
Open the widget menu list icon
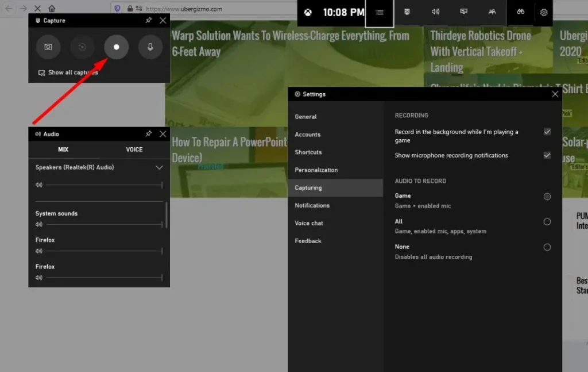click(x=380, y=13)
